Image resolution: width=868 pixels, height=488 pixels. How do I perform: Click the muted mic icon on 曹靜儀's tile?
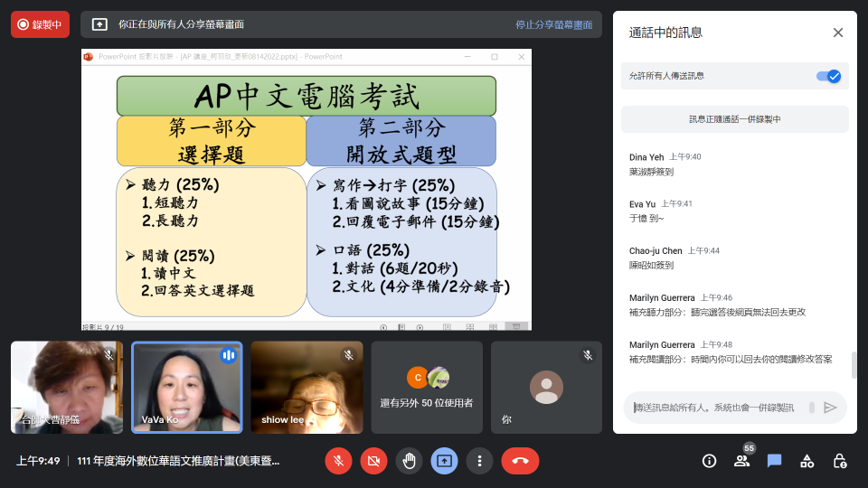[x=108, y=355]
